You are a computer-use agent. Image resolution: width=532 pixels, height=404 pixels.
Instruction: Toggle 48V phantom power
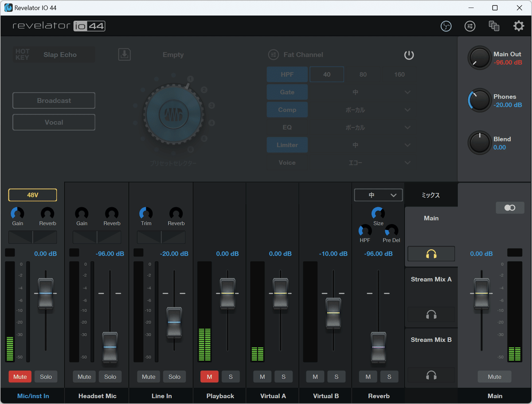coord(33,195)
